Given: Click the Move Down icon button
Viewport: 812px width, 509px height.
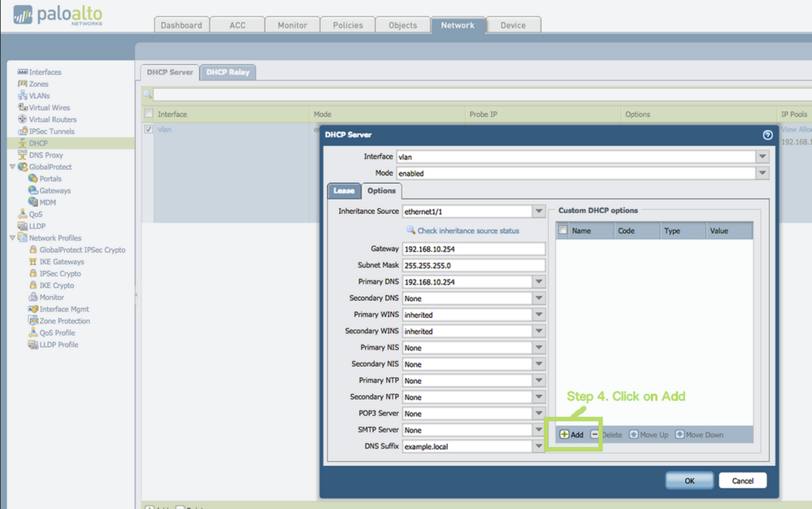Looking at the screenshot, I should pyautogui.click(x=680, y=435).
